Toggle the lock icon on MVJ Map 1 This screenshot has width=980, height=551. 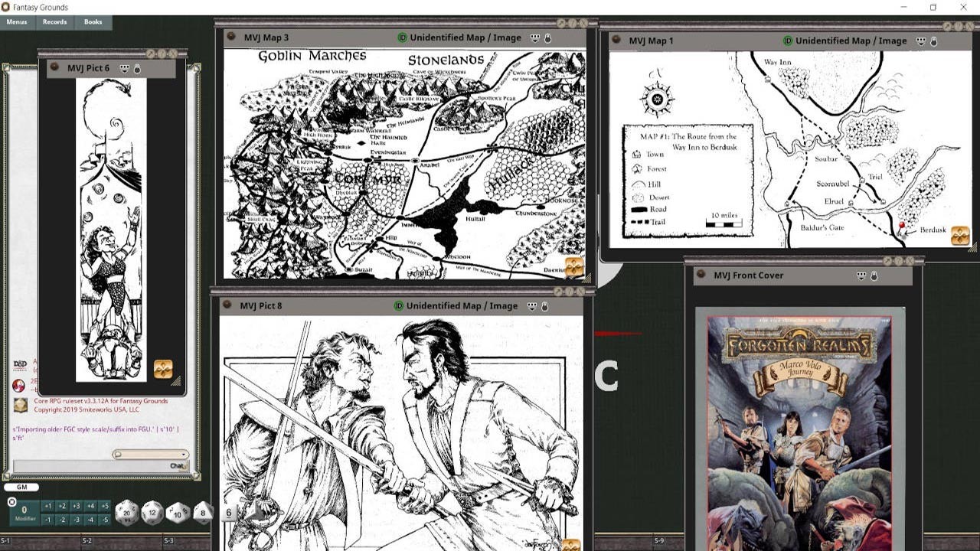[x=933, y=41]
